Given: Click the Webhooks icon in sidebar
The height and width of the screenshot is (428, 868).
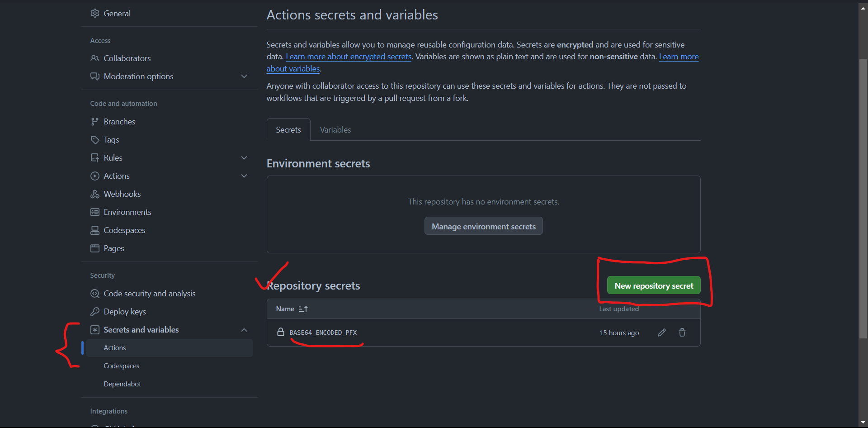Looking at the screenshot, I should click(x=95, y=194).
